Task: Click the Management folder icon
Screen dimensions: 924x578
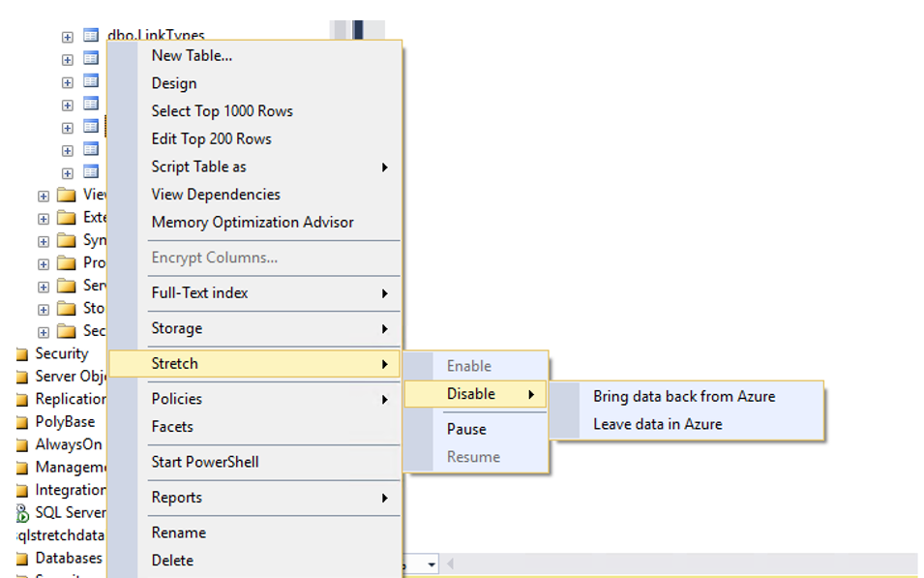Action: (x=22, y=468)
